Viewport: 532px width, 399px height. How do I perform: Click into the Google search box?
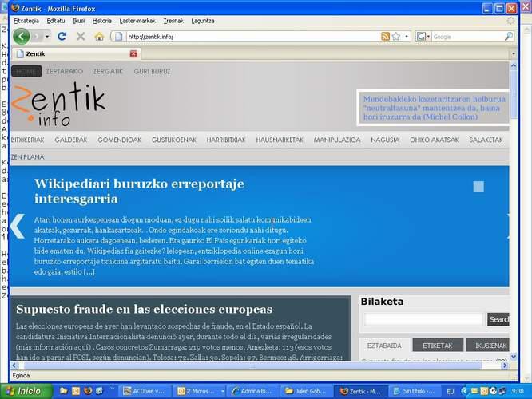coord(467,37)
